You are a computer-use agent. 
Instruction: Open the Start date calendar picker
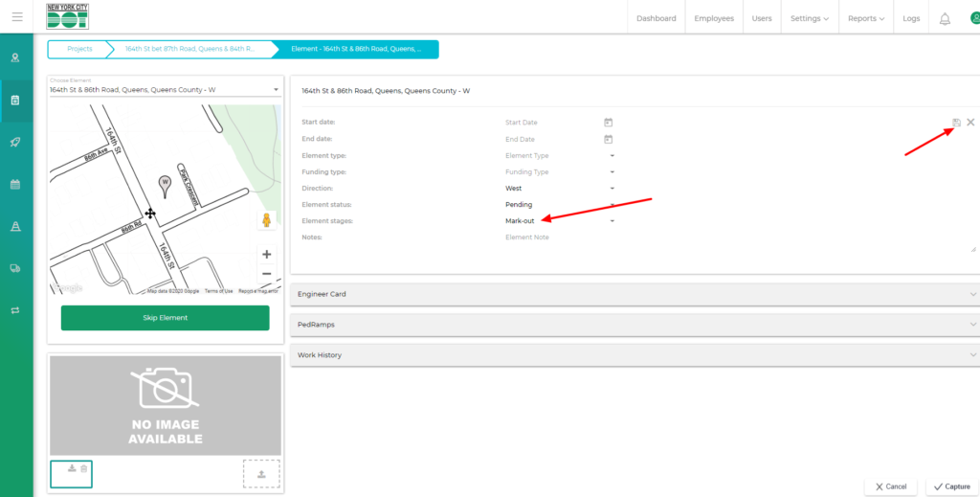(608, 123)
